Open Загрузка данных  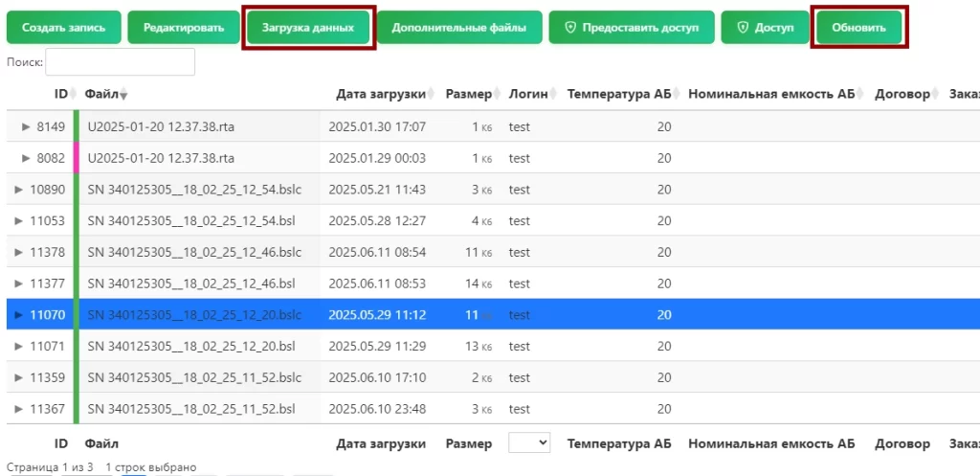coord(308,28)
